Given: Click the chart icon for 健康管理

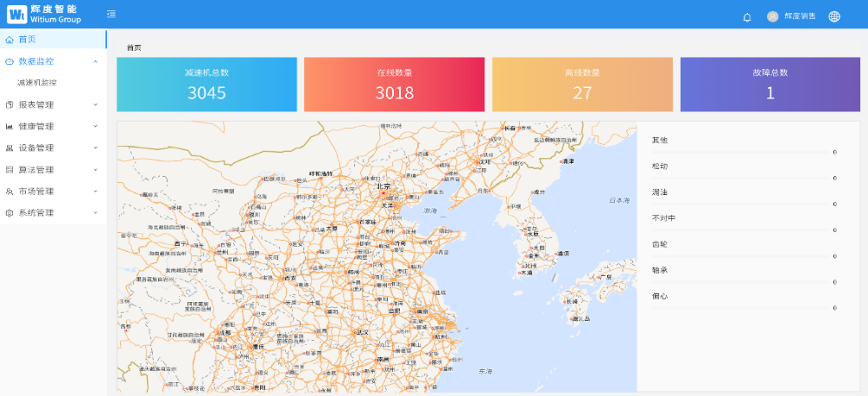Looking at the screenshot, I should [10, 126].
